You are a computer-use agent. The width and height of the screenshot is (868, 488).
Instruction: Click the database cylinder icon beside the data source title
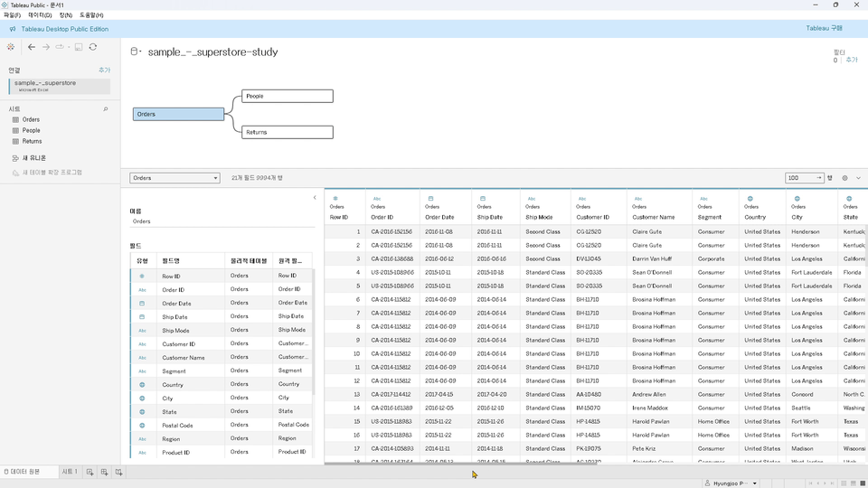coord(134,52)
